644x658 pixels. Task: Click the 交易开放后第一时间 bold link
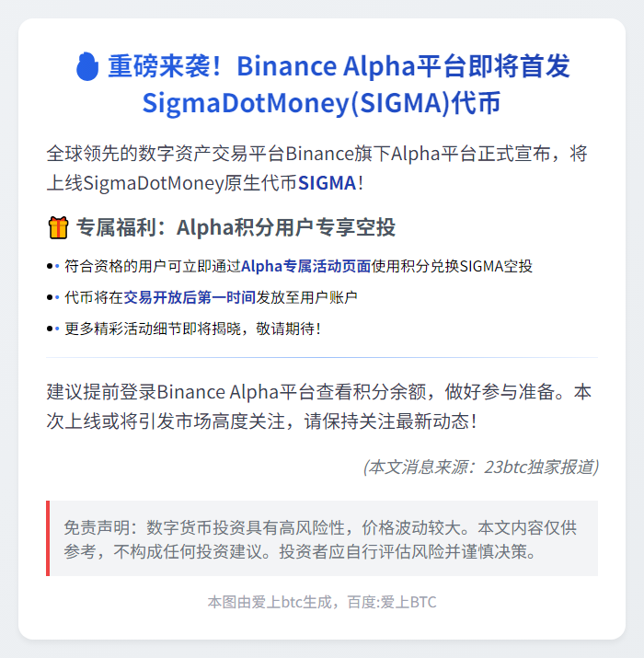point(190,297)
